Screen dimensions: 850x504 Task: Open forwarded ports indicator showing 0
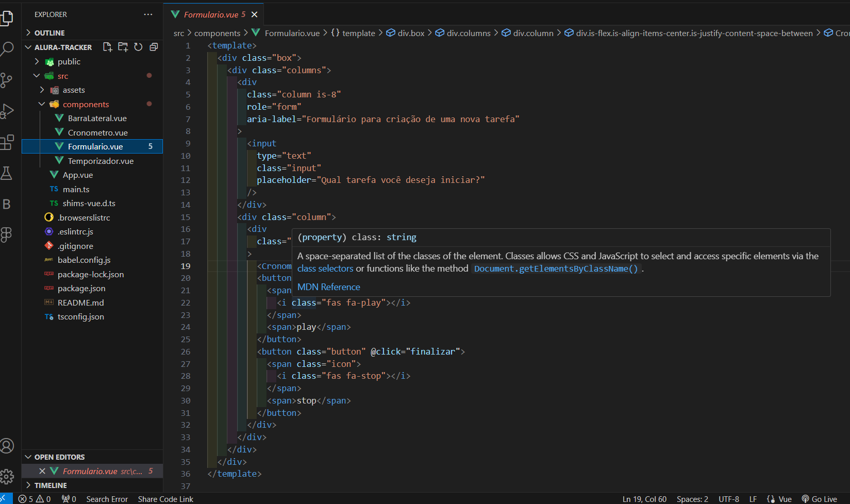(x=69, y=499)
